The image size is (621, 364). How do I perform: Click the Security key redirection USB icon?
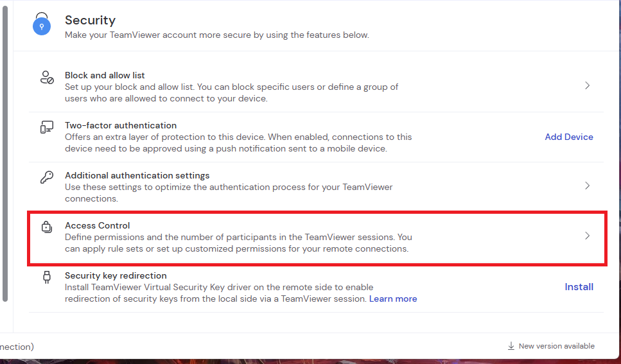47,277
